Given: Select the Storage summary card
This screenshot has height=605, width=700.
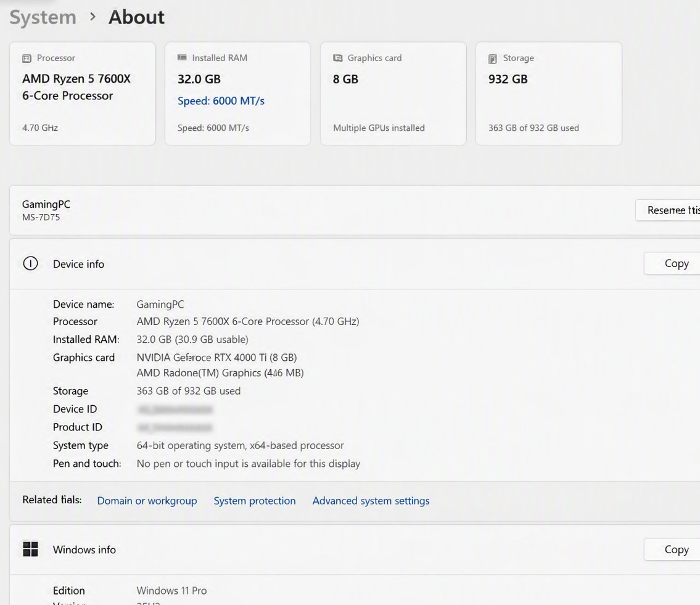Looking at the screenshot, I should pyautogui.click(x=549, y=94).
